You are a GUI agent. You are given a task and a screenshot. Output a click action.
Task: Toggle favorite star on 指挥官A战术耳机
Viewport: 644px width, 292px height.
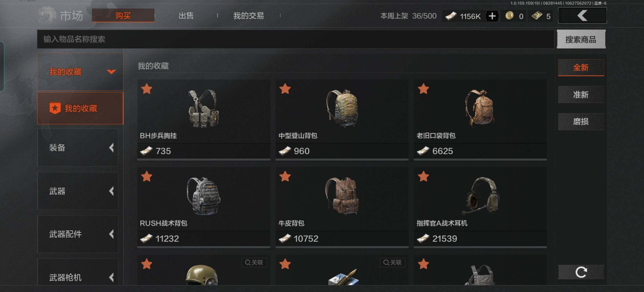[x=423, y=176]
